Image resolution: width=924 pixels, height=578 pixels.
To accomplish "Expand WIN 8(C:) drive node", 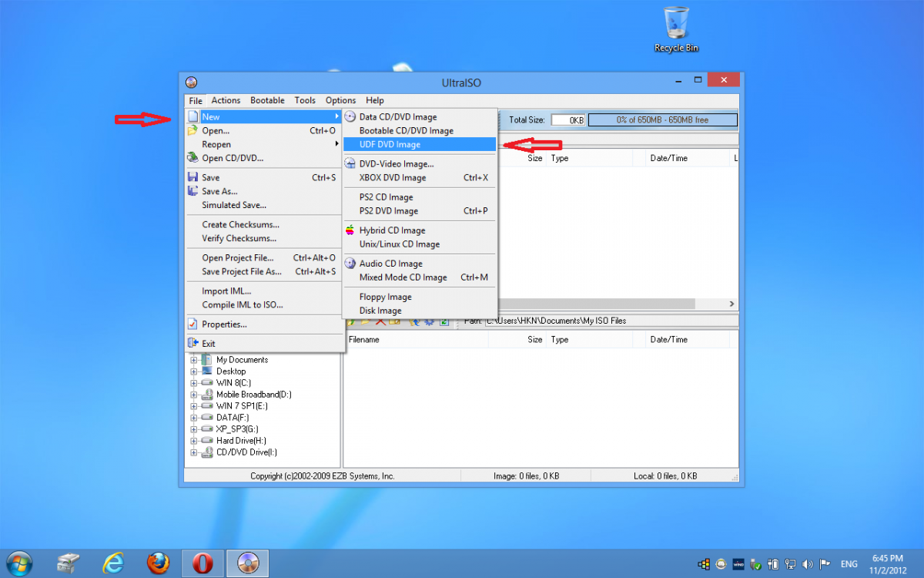I will [194, 383].
